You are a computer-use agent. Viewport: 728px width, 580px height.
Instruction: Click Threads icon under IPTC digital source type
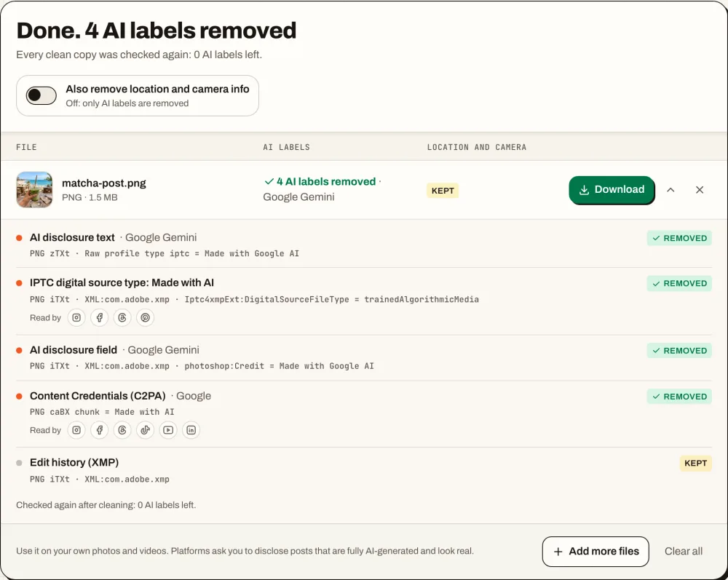pos(122,318)
